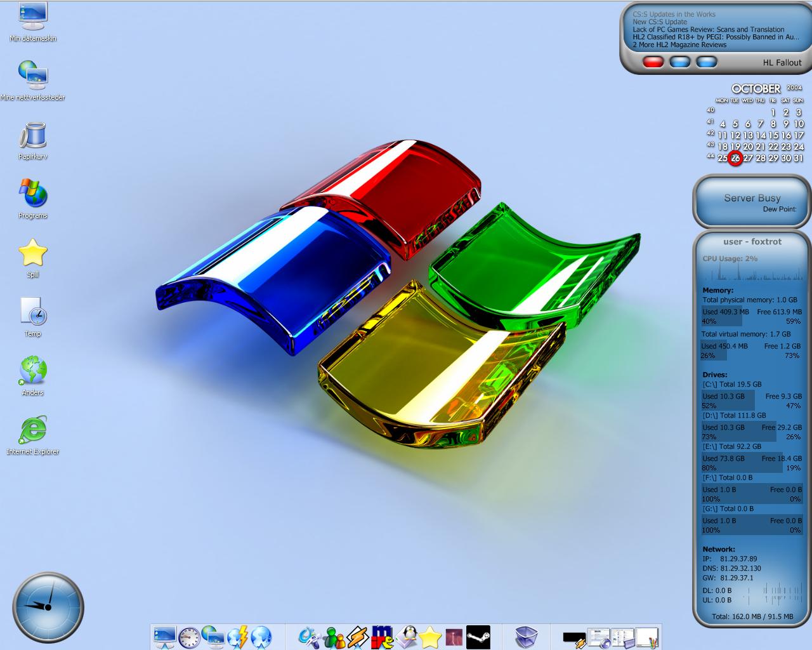Image resolution: width=812 pixels, height=650 pixels.
Task: Click the C:\ drive usage bar
Action: [x=752, y=401]
